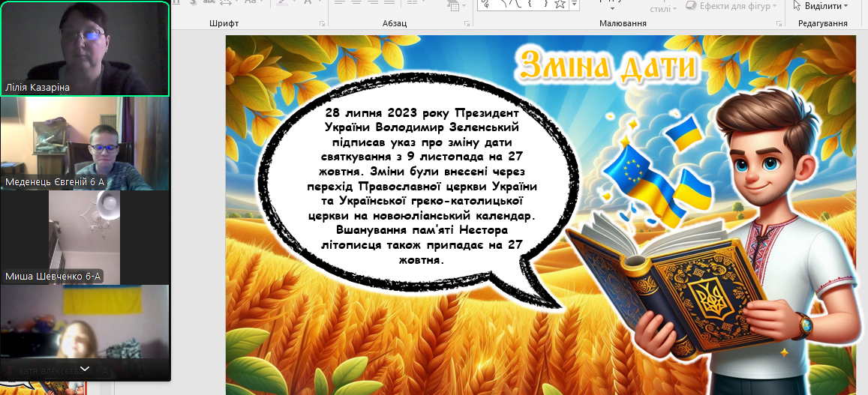Image resolution: width=868 pixels, height=395 pixels.
Task: Open the Малювання group dialog launcher
Action: [779, 24]
